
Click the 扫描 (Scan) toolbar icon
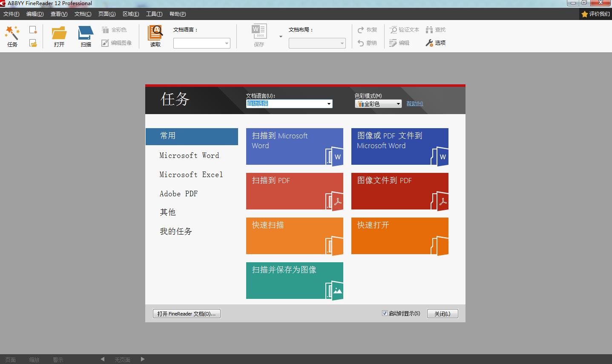85,36
